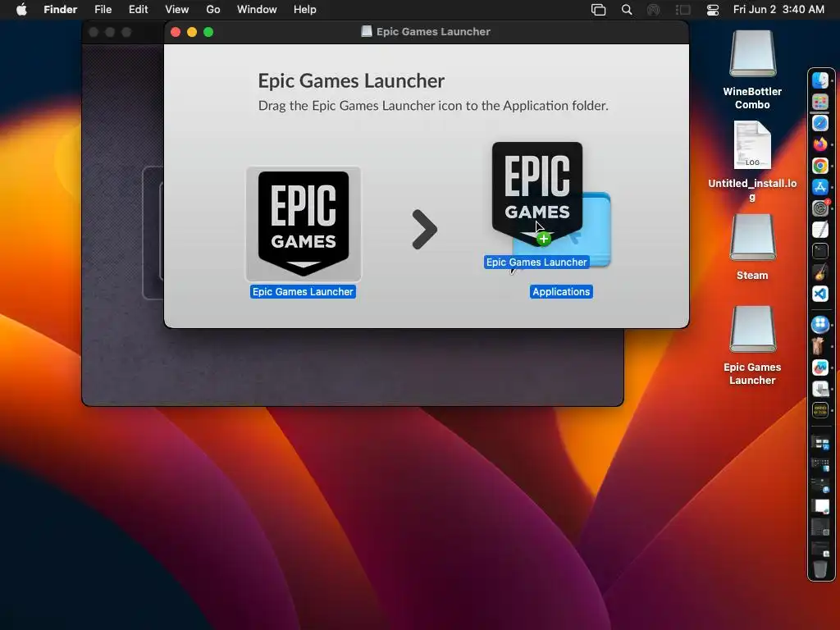The image size is (840, 630).
Task: Open the Edit menu
Action: click(138, 10)
